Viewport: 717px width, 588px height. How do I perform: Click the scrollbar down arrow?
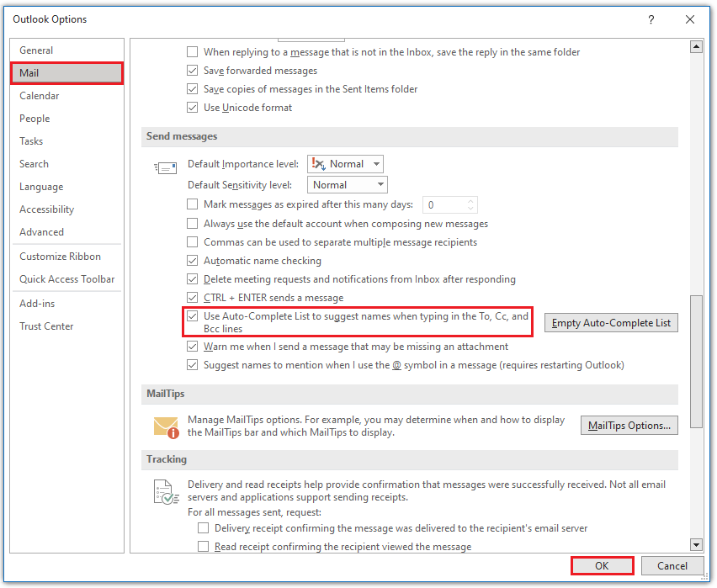tap(697, 544)
